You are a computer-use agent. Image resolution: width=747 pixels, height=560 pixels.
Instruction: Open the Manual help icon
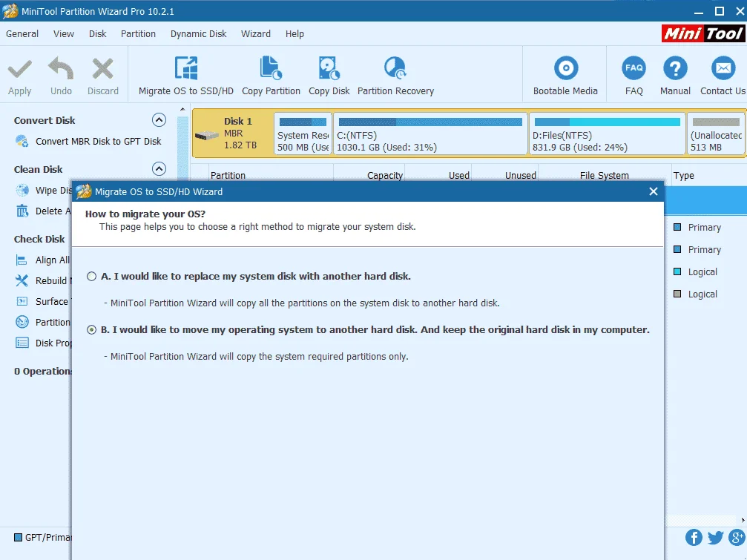point(675,68)
